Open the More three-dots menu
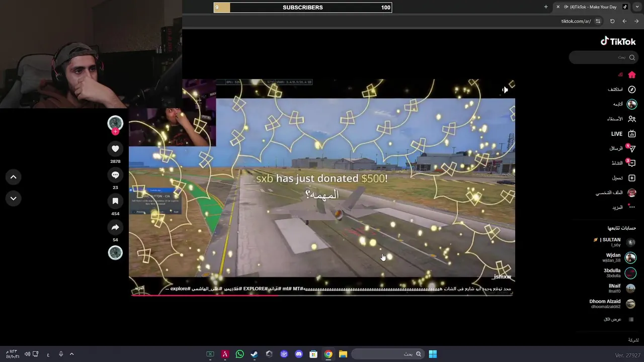The height and width of the screenshot is (362, 644). 631,207
